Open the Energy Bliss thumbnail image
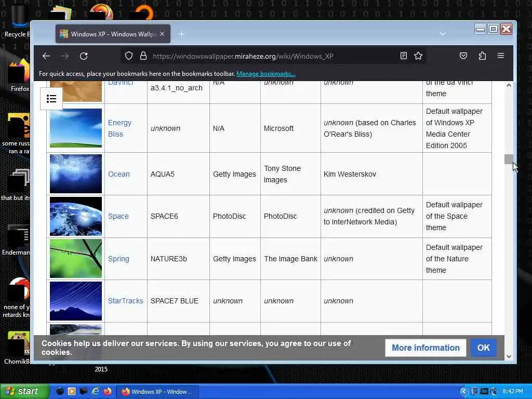 76,128
